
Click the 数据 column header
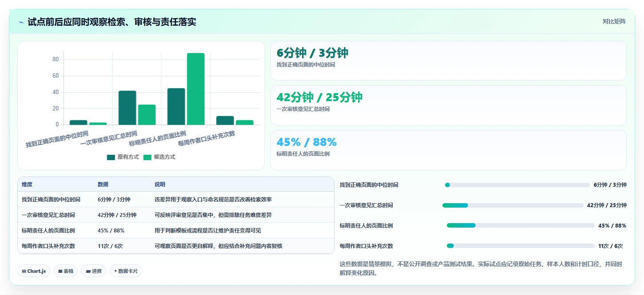coord(103,185)
